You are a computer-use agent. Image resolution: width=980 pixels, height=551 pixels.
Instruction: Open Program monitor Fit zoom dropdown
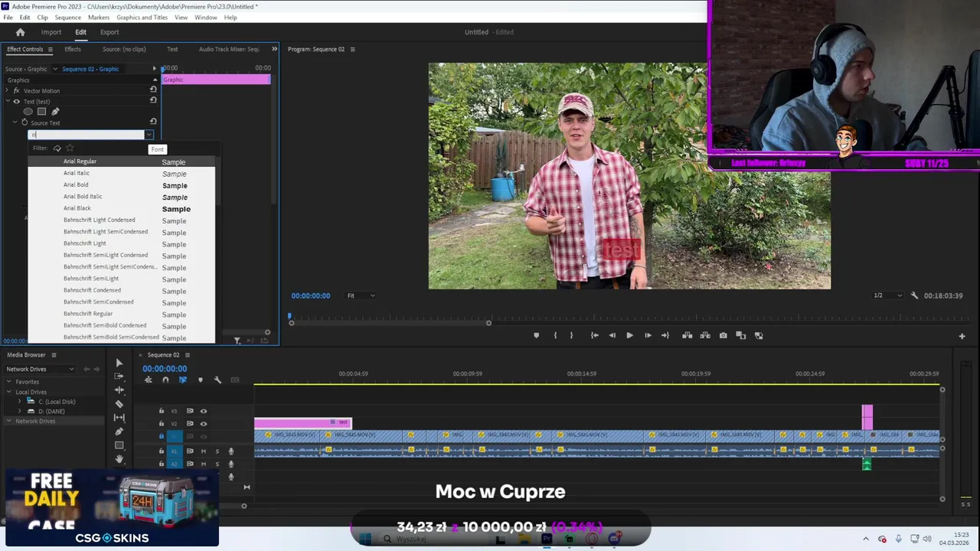(x=361, y=295)
